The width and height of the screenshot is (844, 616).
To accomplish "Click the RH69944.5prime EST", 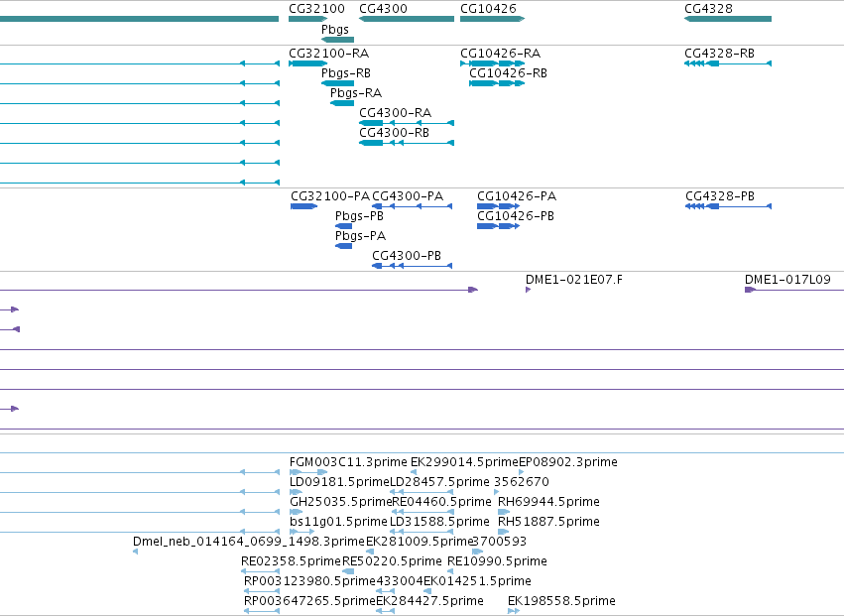I will pyautogui.click(x=504, y=512).
